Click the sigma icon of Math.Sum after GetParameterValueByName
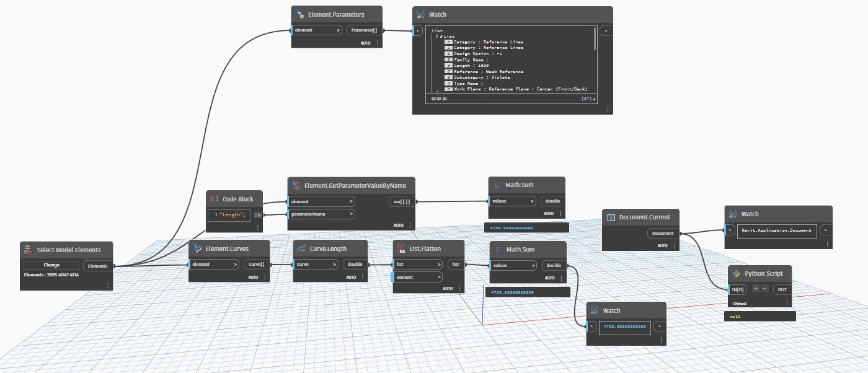Viewport: 868px width, 373px height. (x=497, y=185)
